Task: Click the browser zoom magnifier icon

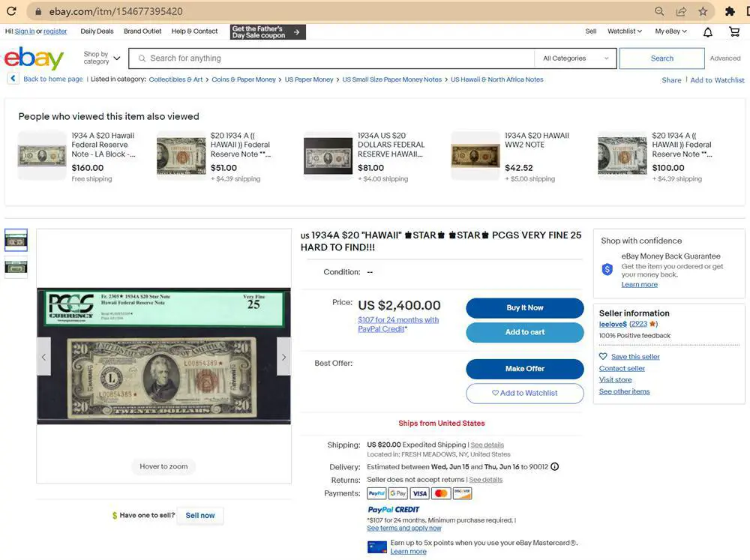Action: [659, 11]
